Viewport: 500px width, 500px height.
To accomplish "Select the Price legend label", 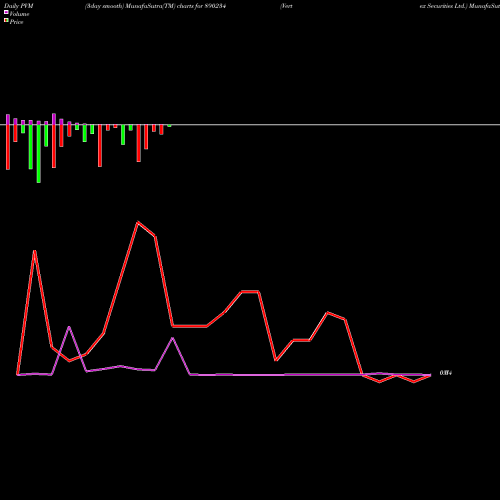I will 16,22.
